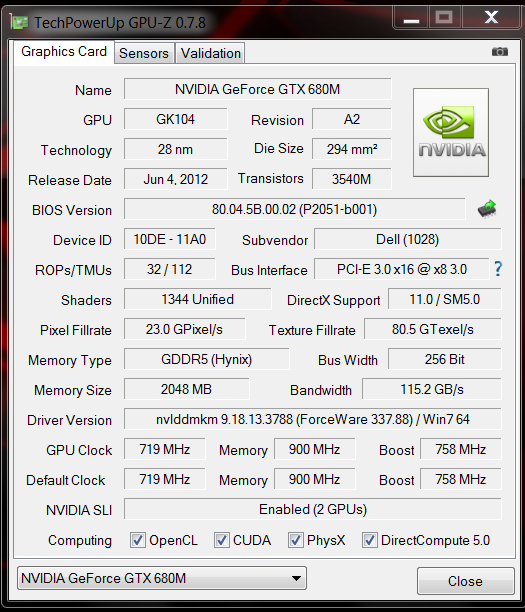Screen dimensions: 525x612
Task: Toggle the PhysX checkbox
Action: click(295, 540)
